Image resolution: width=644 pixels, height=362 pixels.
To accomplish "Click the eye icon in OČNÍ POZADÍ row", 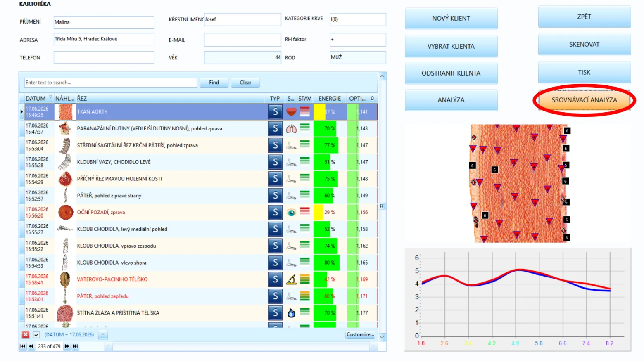I will 291,213.
